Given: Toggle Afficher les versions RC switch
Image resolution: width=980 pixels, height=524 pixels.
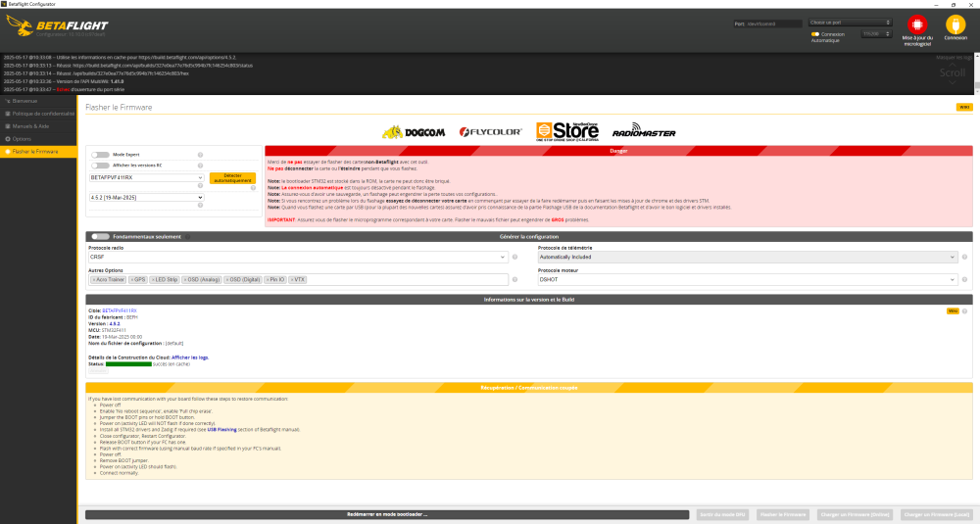Looking at the screenshot, I should point(100,166).
